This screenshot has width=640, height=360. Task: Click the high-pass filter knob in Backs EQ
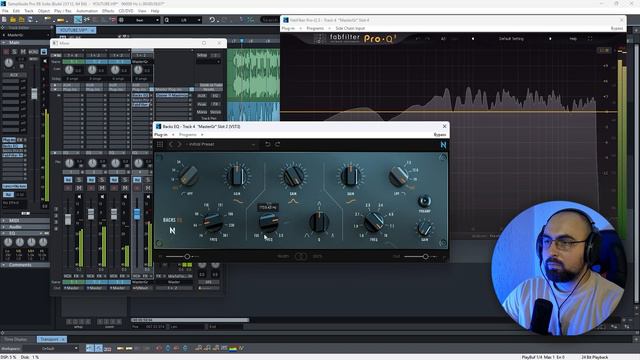(189, 176)
